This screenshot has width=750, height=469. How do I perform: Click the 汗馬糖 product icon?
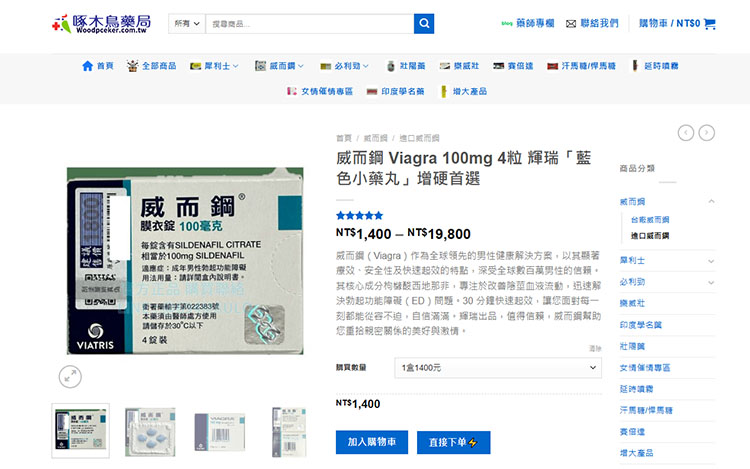click(x=552, y=66)
